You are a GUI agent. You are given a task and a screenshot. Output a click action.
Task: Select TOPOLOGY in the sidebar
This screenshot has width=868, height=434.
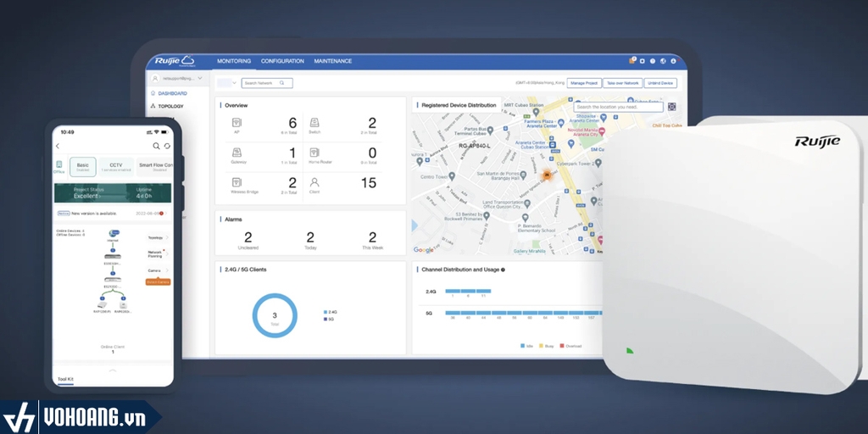tap(170, 106)
